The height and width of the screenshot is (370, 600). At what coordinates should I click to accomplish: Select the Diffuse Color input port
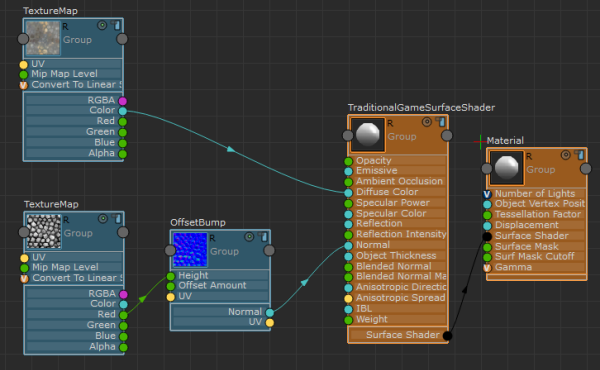pos(348,192)
